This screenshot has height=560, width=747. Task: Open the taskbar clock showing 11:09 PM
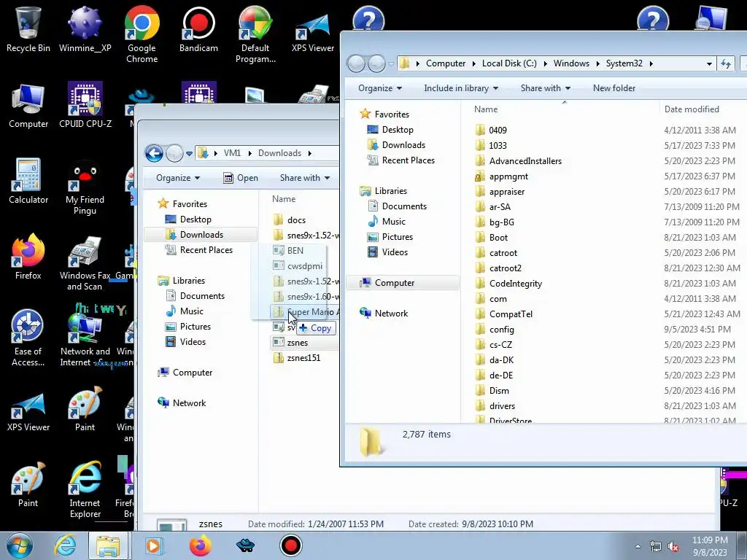tap(710, 546)
